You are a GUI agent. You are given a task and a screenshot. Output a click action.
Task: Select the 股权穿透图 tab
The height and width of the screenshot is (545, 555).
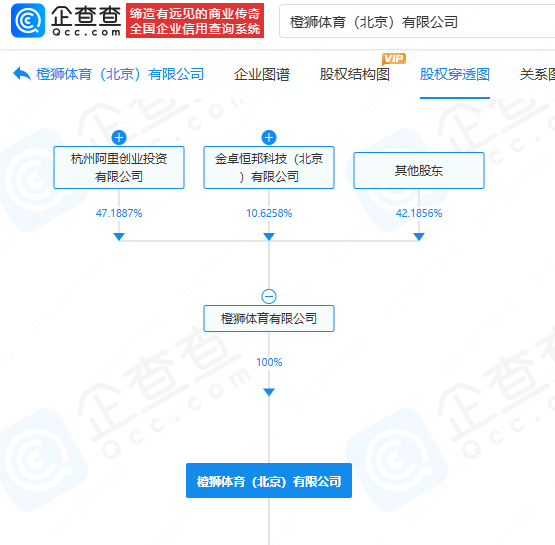(455, 74)
